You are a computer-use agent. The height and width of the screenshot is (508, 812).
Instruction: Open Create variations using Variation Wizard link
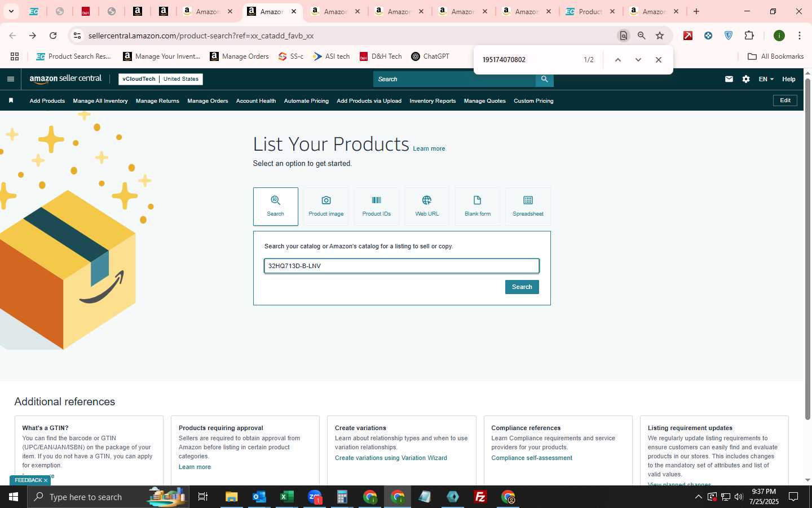click(391, 458)
